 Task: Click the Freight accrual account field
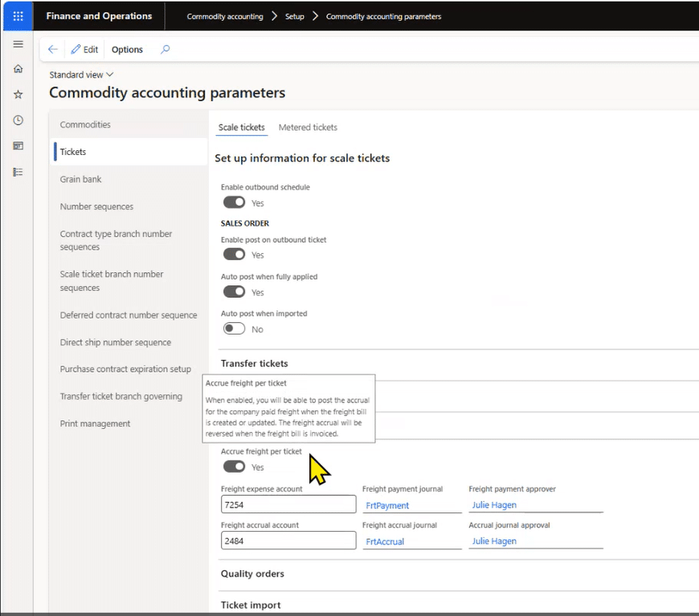[x=288, y=541]
